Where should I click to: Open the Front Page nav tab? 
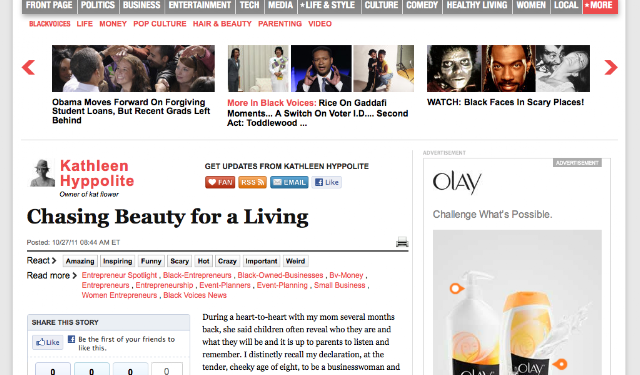click(x=49, y=5)
